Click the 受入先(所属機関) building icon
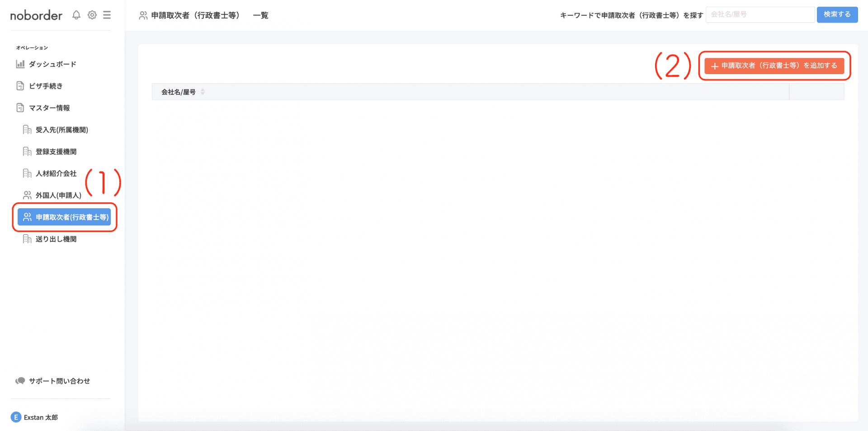This screenshot has height=431, width=868. pos(27,129)
